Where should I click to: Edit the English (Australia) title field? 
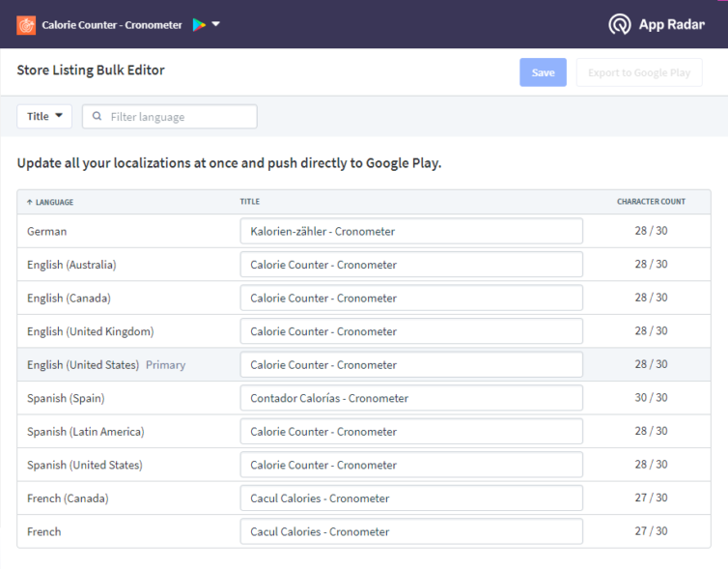(411, 265)
